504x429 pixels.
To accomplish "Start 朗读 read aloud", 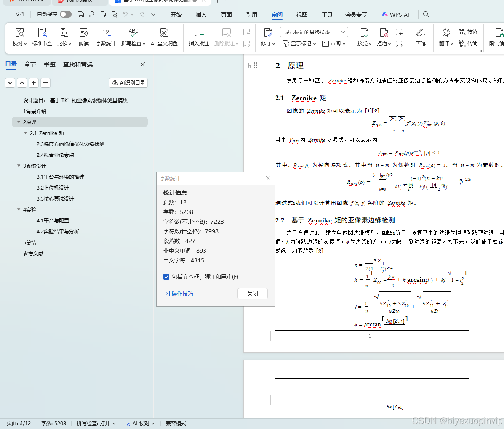I will [x=83, y=37].
